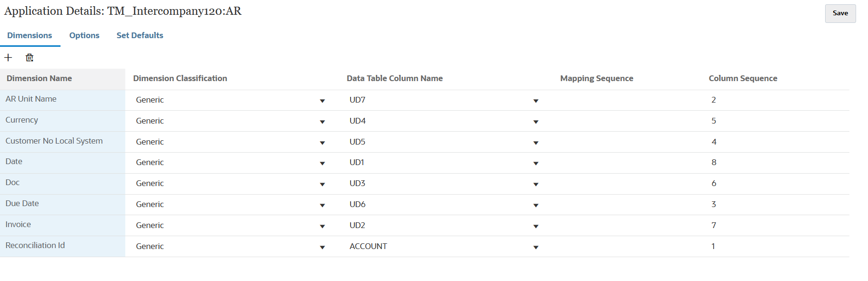This screenshot has width=868, height=281.
Task: Click the add dimension plus icon
Action: coord(8,58)
